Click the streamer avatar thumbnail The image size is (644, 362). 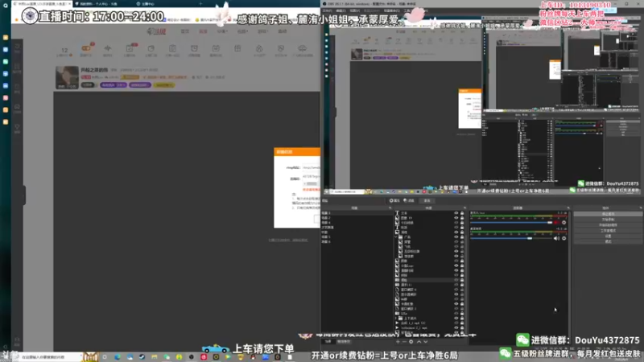click(67, 77)
